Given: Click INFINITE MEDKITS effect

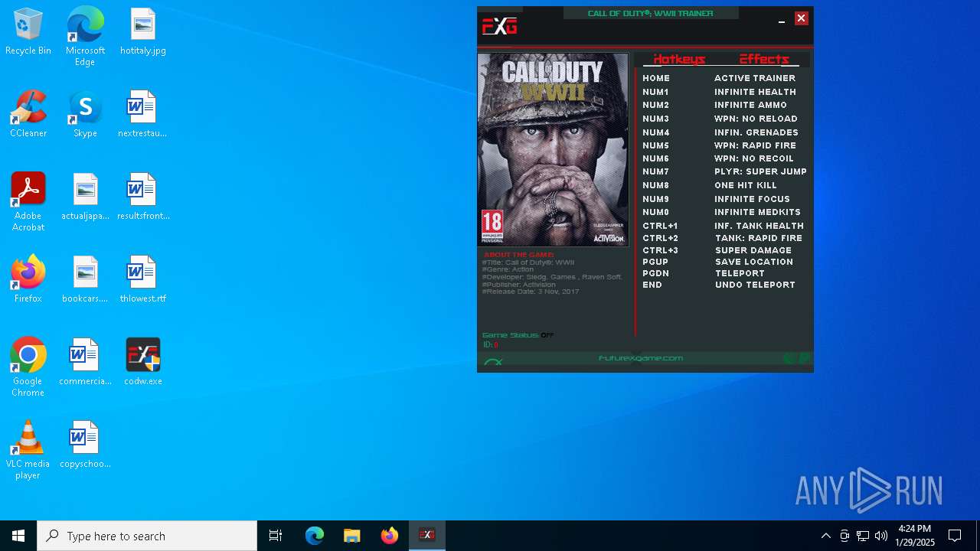Looking at the screenshot, I should tap(758, 212).
